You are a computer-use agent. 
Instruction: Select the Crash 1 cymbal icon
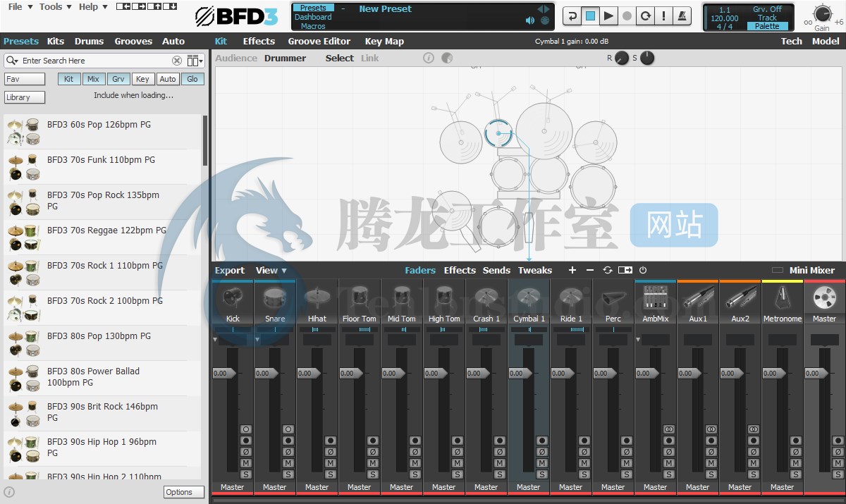click(x=486, y=298)
